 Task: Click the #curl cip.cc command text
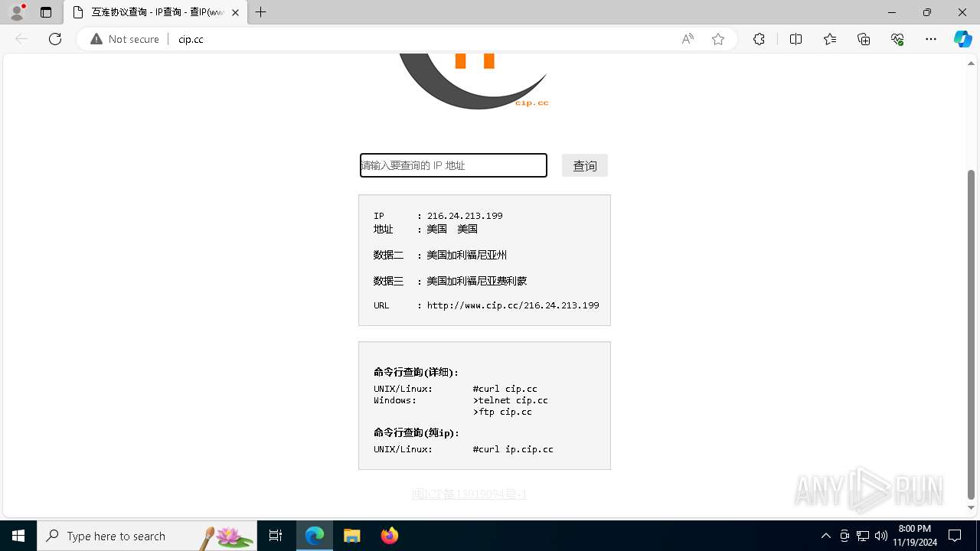tap(505, 389)
